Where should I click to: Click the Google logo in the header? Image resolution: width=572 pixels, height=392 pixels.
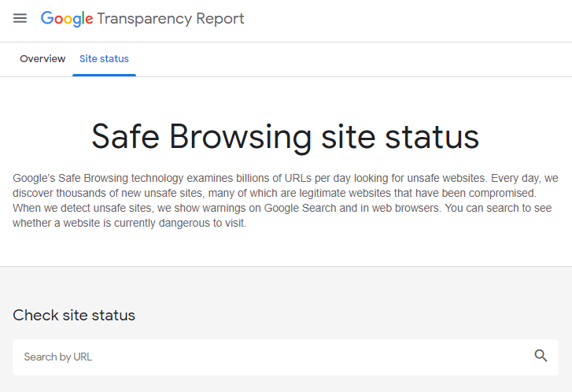coord(67,18)
